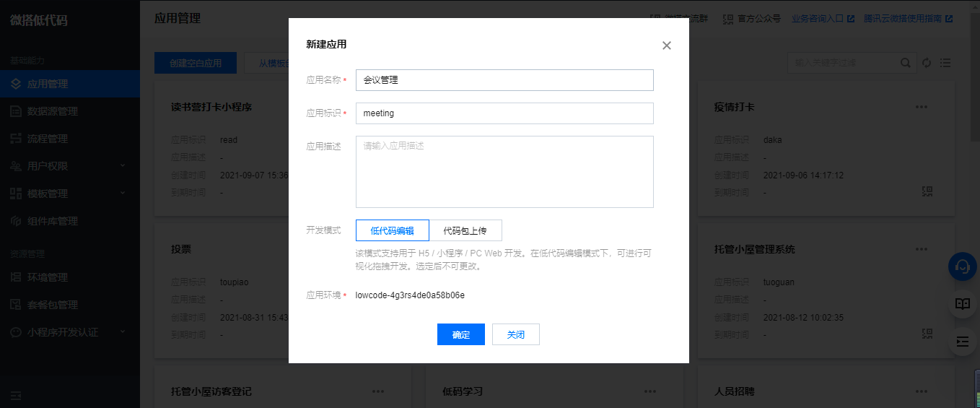Viewport: 980px width, 408px height.
Task: Click the list view toggle icon
Action: [945, 63]
